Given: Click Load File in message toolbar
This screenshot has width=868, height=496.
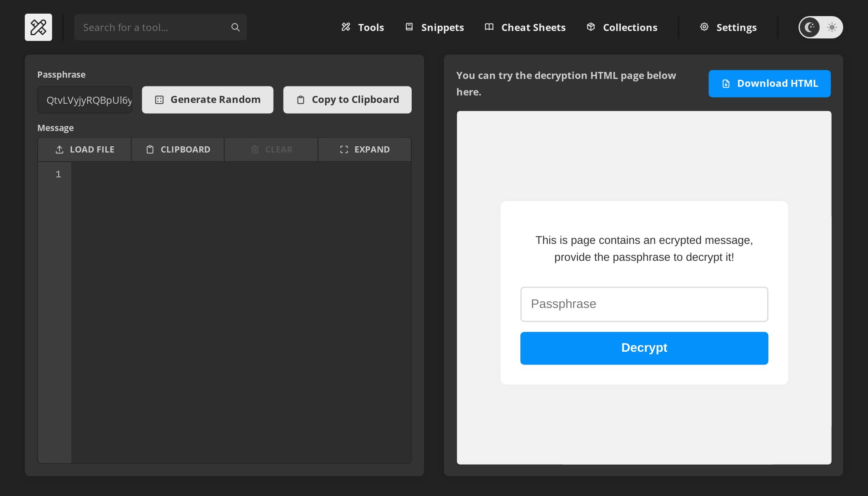Looking at the screenshot, I should click(85, 150).
